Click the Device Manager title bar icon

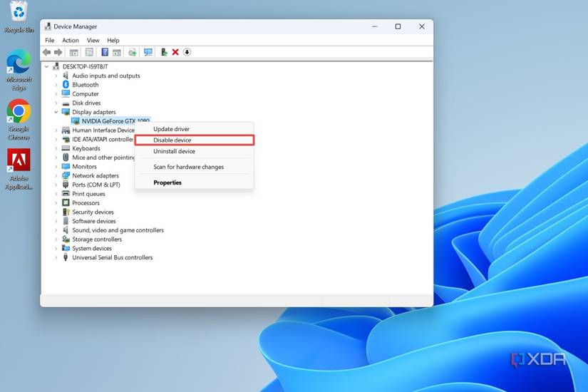[48, 26]
